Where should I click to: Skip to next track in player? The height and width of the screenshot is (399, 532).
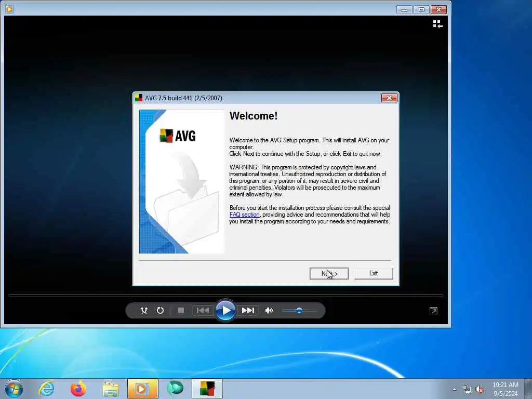click(248, 311)
